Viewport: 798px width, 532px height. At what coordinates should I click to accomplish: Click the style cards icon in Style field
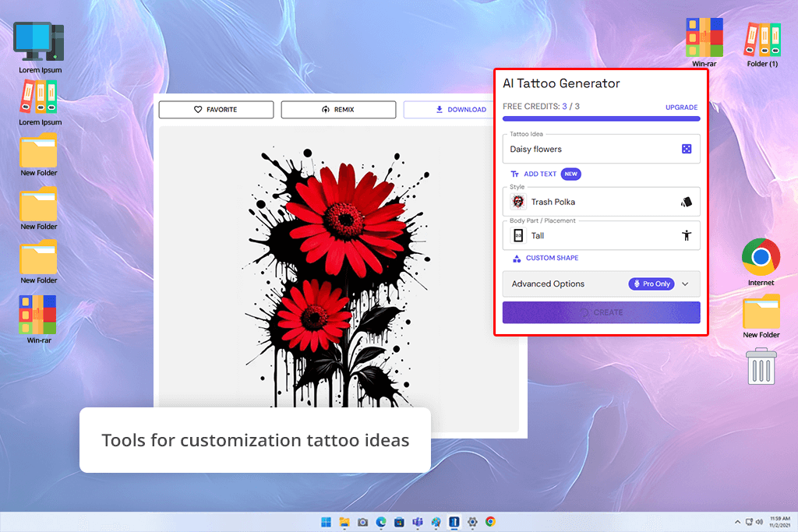click(686, 202)
